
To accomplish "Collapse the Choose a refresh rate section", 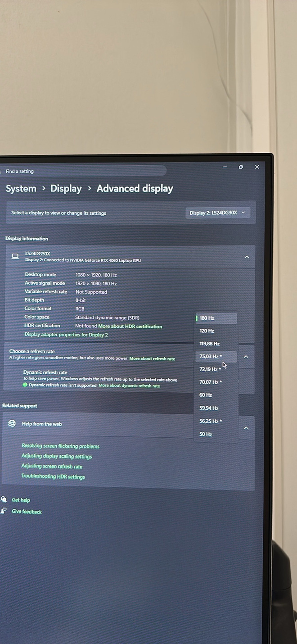I will coord(246,357).
